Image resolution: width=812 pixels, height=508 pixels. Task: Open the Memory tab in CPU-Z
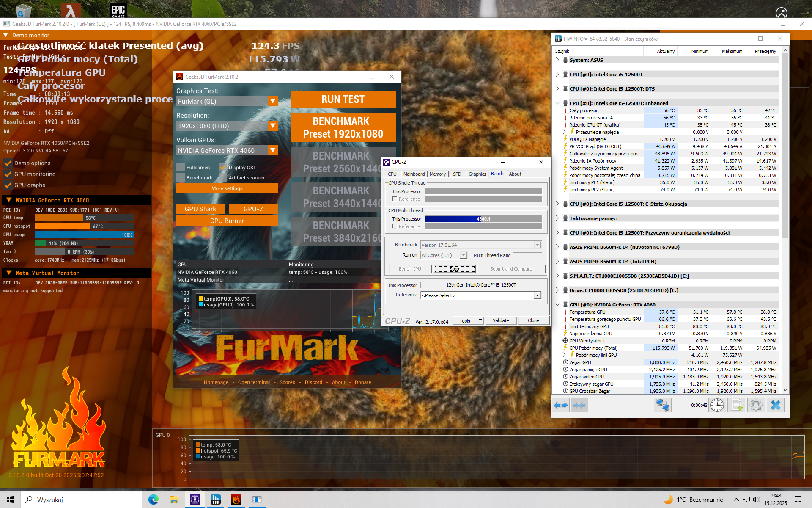point(437,174)
